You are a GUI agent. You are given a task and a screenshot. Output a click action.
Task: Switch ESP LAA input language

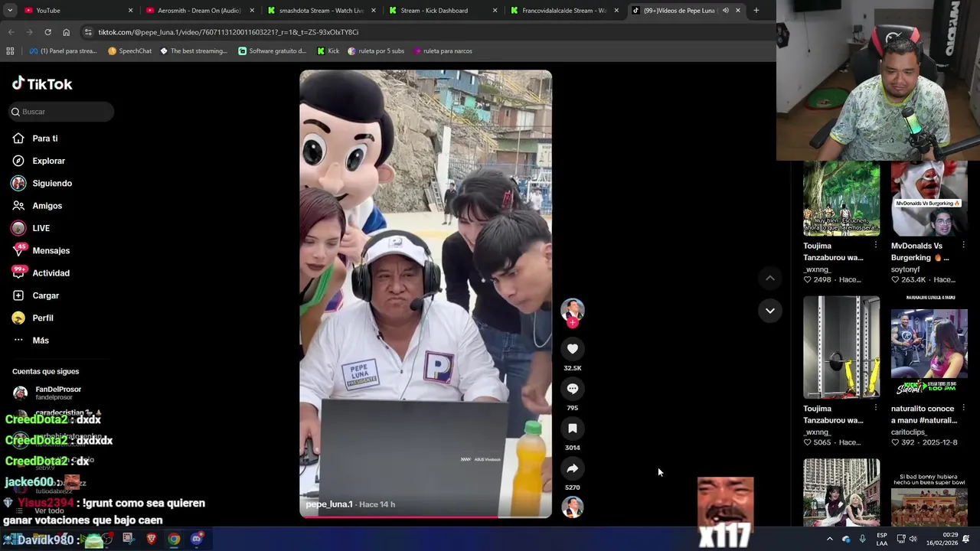tap(882, 539)
